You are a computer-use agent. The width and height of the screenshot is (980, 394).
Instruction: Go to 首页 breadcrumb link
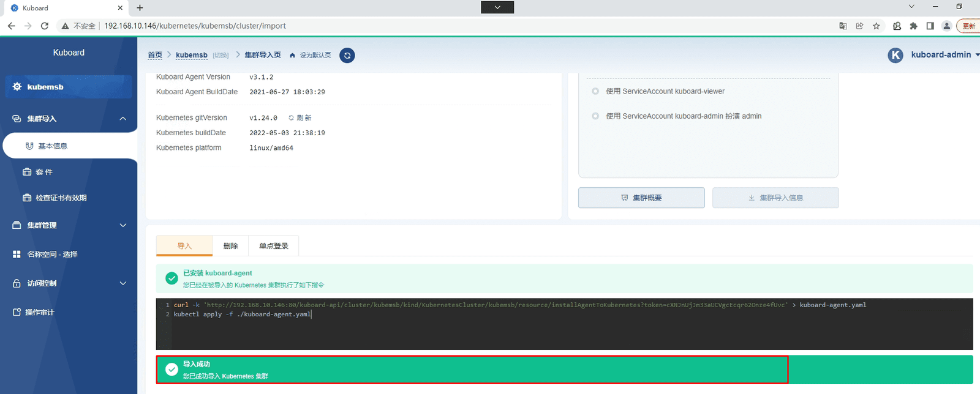coord(155,55)
